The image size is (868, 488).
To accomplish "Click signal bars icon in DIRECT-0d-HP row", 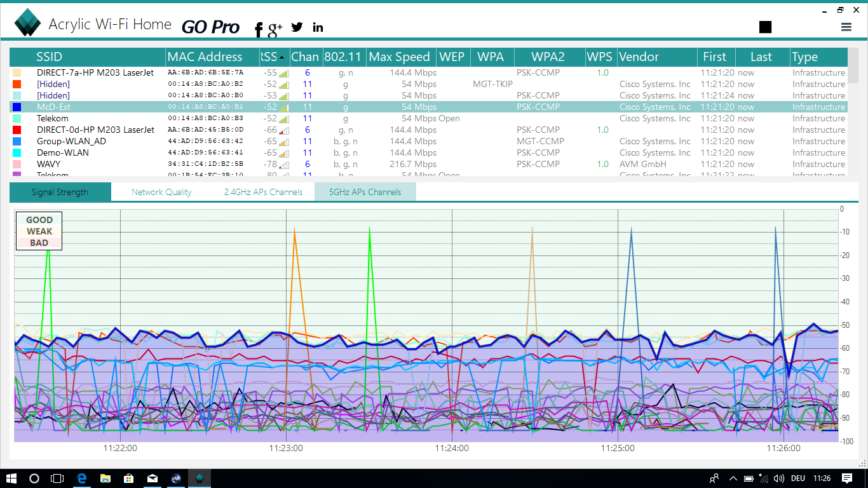I will click(283, 130).
